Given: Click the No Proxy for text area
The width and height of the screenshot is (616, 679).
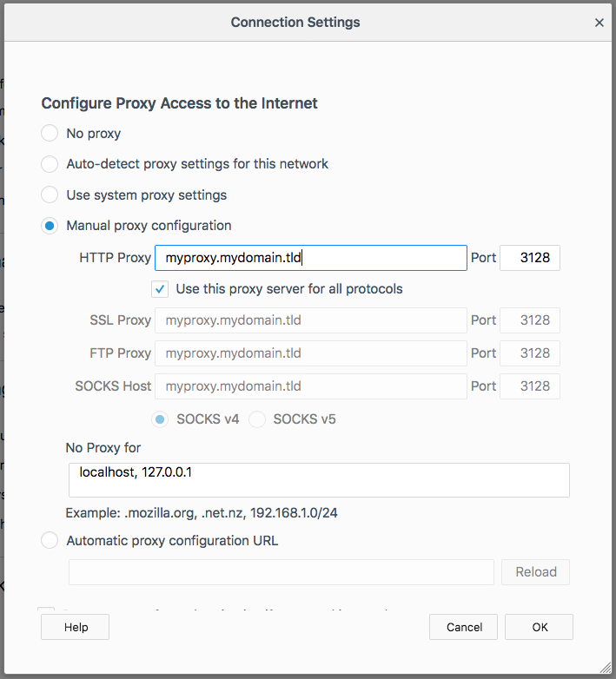Looking at the screenshot, I should [x=318, y=479].
